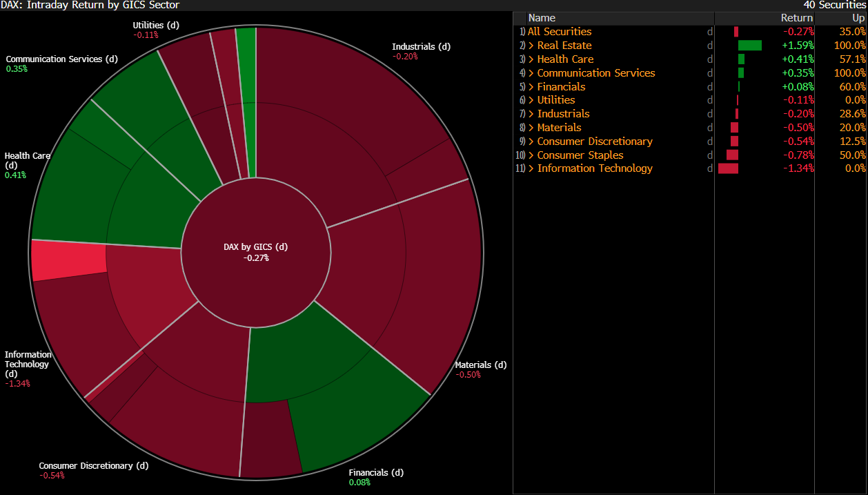Viewport: 868px width, 495px height.
Task: Expand the Real Estate sector row
Action: 531,46
